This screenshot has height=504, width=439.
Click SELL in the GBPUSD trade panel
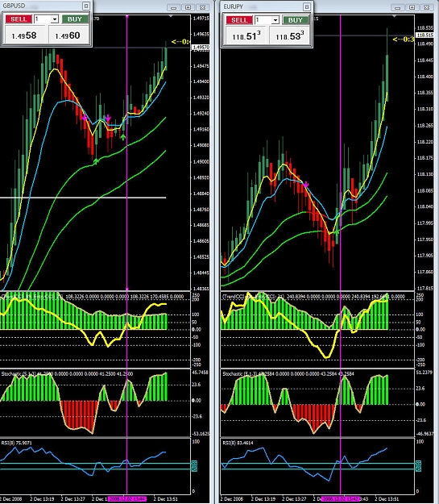[19, 19]
